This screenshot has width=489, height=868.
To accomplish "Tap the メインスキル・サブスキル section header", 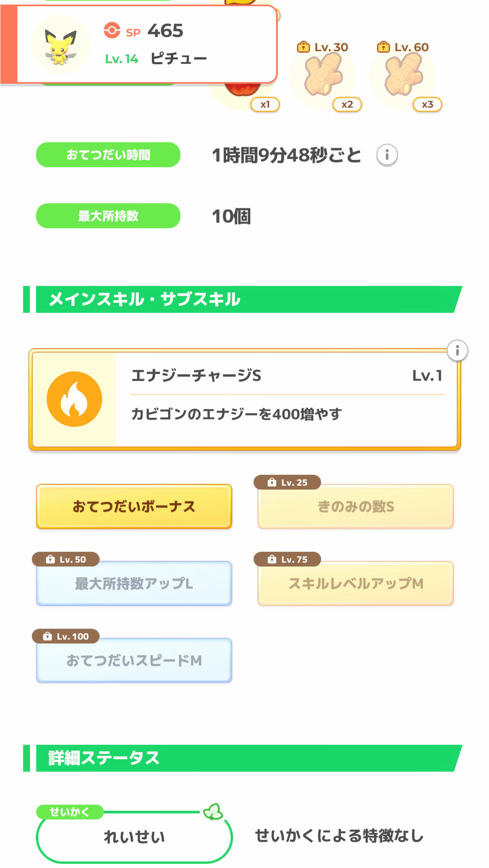I will point(243,300).
